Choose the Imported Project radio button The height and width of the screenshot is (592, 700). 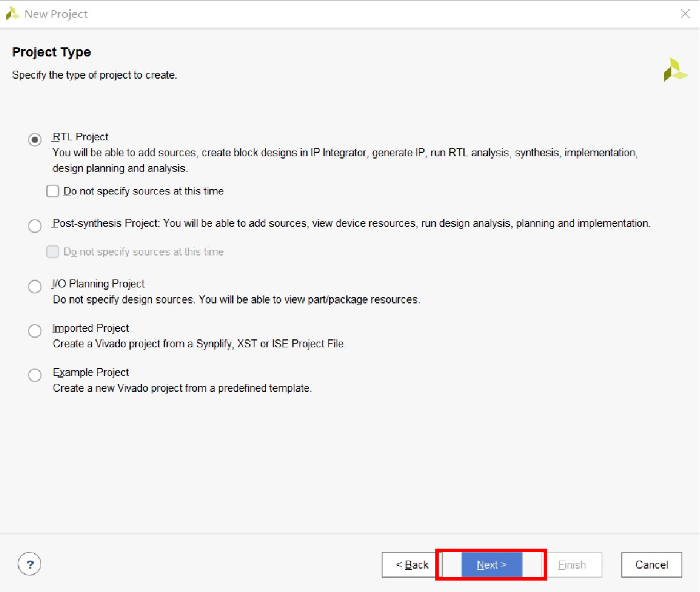click(x=35, y=331)
